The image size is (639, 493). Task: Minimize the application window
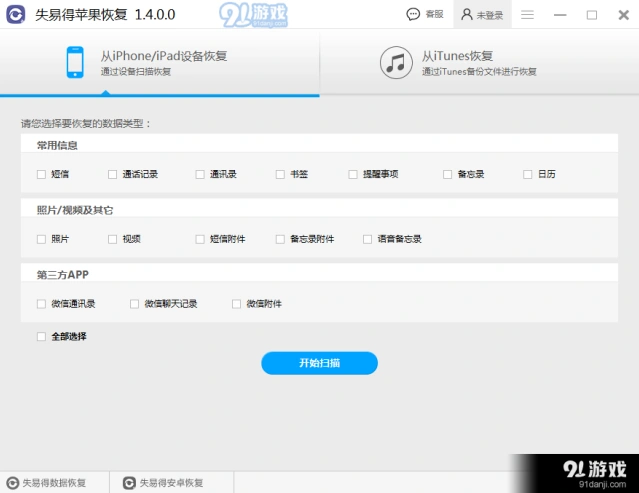pyautogui.click(x=560, y=15)
